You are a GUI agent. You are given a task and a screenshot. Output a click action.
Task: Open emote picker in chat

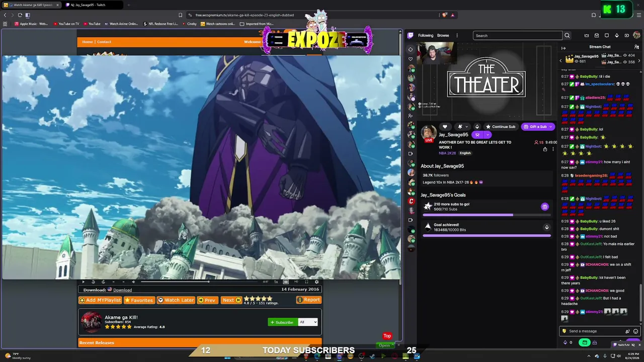pos(635,331)
